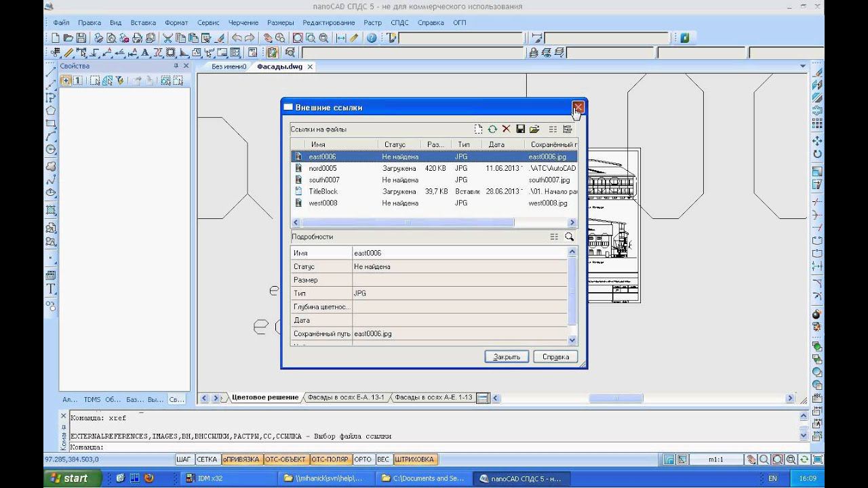Click the floppy disk save icon in dialog

[x=520, y=129]
